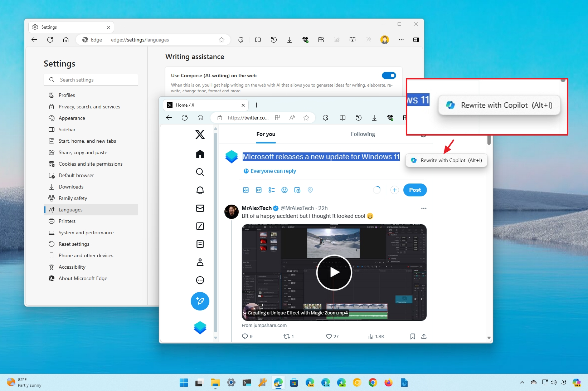Change the Everyone can reply audience setting
The image size is (588, 391).
pyautogui.click(x=270, y=171)
